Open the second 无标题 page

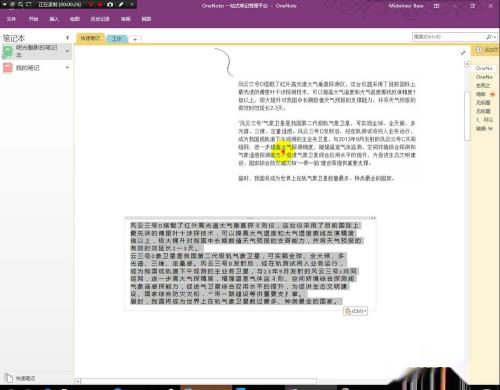483,111
